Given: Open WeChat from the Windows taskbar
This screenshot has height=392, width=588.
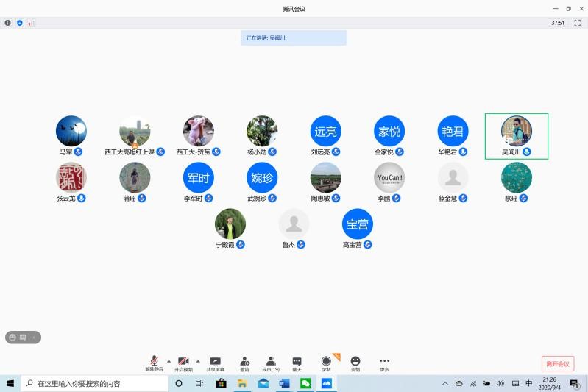Looking at the screenshot, I should pyautogui.click(x=305, y=383).
